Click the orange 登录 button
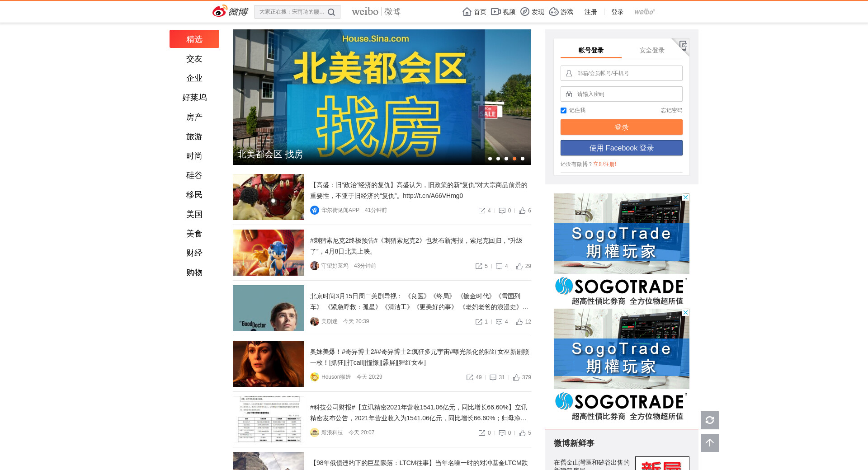868x470 pixels. click(x=621, y=127)
